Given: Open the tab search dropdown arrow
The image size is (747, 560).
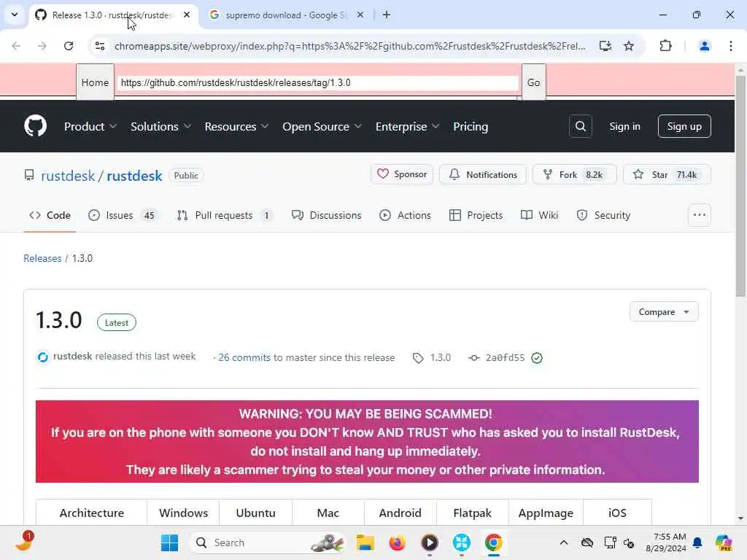Looking at the screenshot, I should coord(15,15).
